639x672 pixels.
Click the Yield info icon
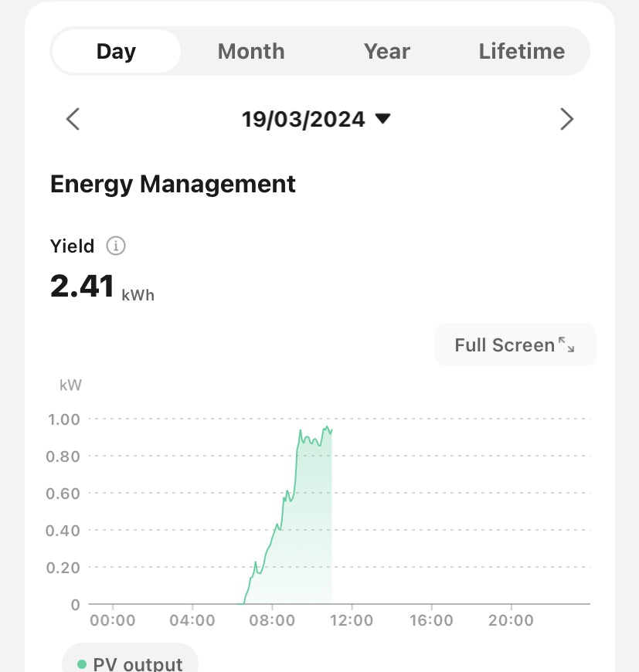pos(116,246)
